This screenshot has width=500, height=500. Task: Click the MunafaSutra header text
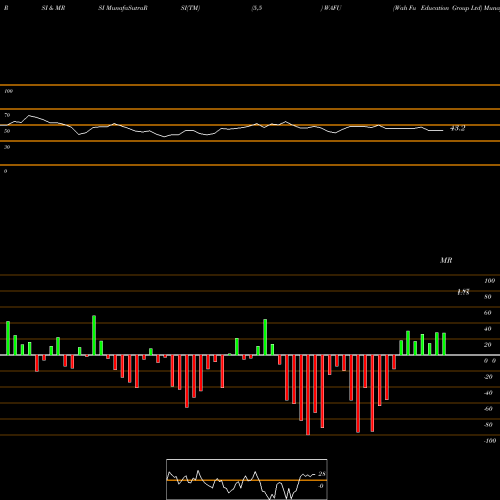click(x=126, y=8)
